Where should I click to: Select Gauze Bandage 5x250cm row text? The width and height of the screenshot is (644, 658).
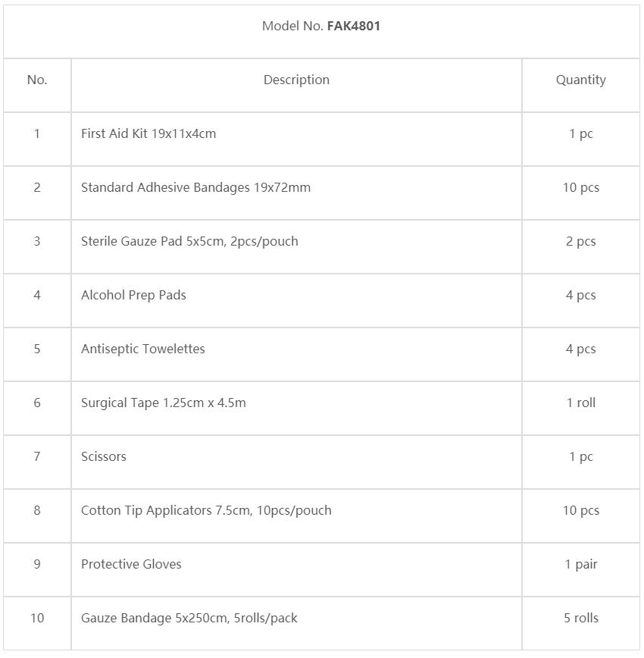click(x=189, y=618)
